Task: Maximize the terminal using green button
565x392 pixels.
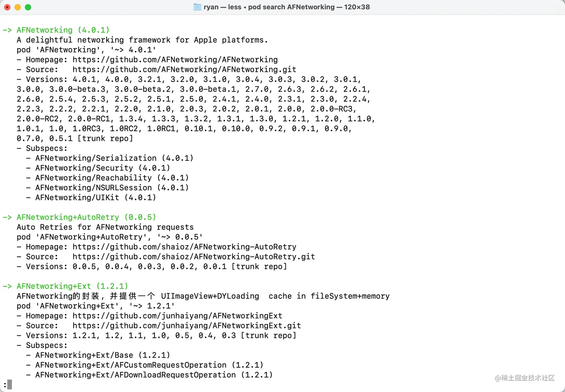Action: pyautogui.click(x=28, y=7)
